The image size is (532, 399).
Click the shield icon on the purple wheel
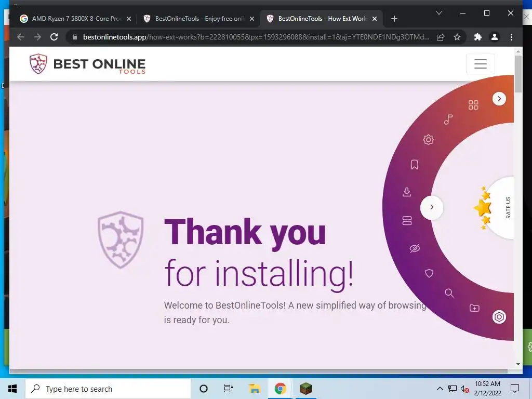coord(429,273)
